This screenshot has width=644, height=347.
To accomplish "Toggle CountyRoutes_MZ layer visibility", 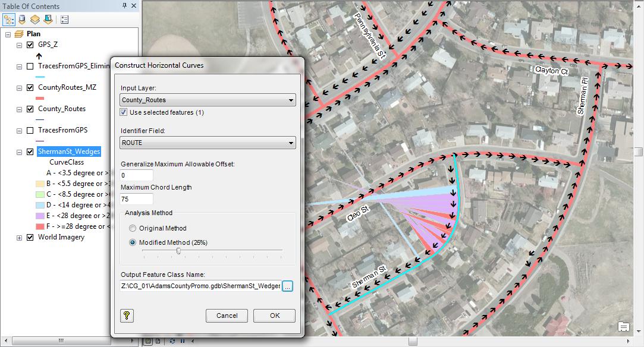I will pyautogui.click(x=30, y=87).
